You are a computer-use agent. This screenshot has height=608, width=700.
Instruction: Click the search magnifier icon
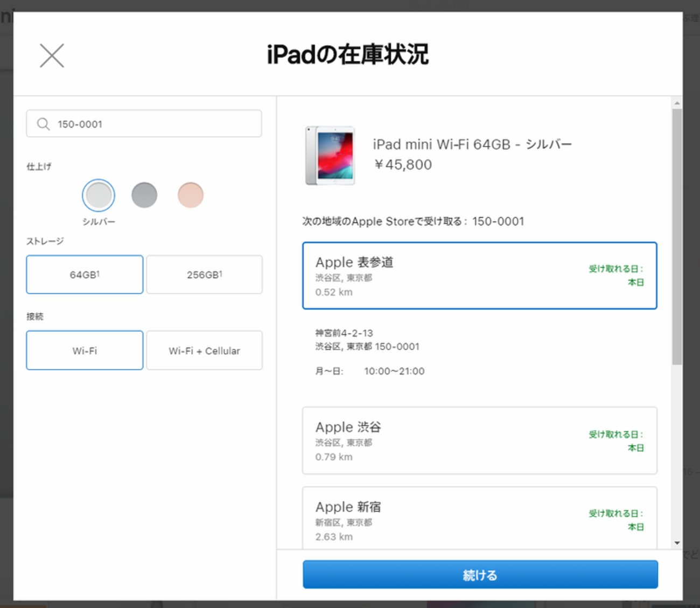pyautogui.click(x=43, y=124)
